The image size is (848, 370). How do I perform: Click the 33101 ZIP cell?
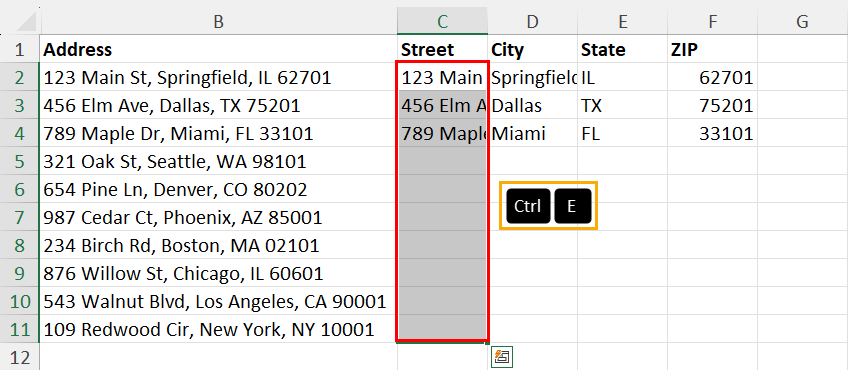[712, 133]
